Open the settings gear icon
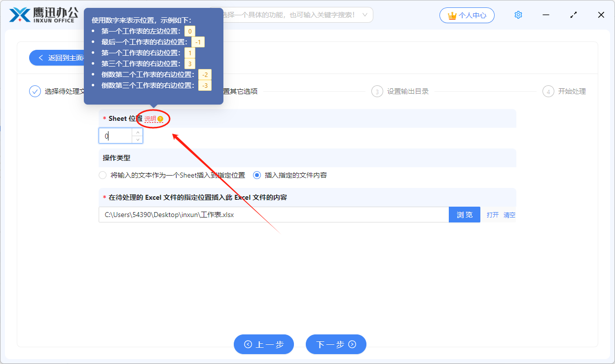 click(518, 14)
